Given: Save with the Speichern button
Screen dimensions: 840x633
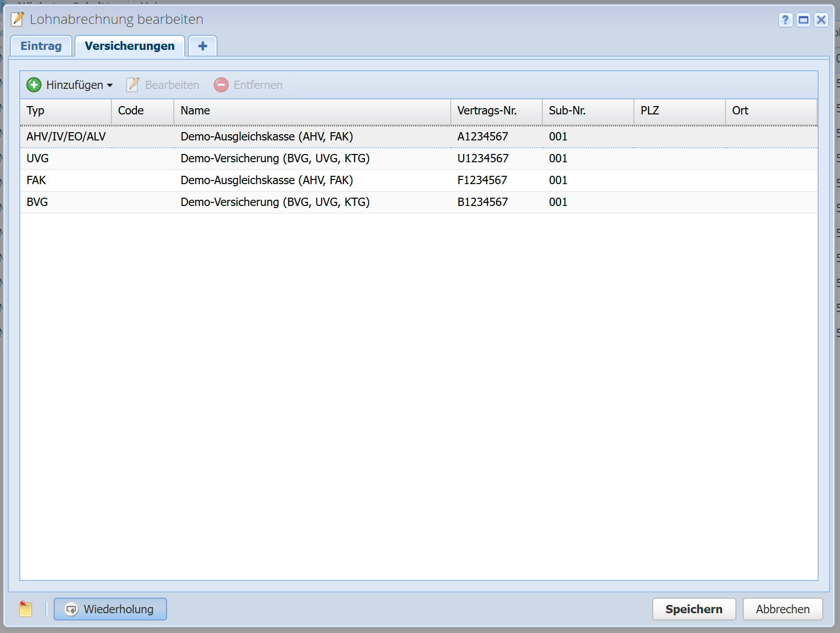Looking at the screenshot, I should point(694,609).
